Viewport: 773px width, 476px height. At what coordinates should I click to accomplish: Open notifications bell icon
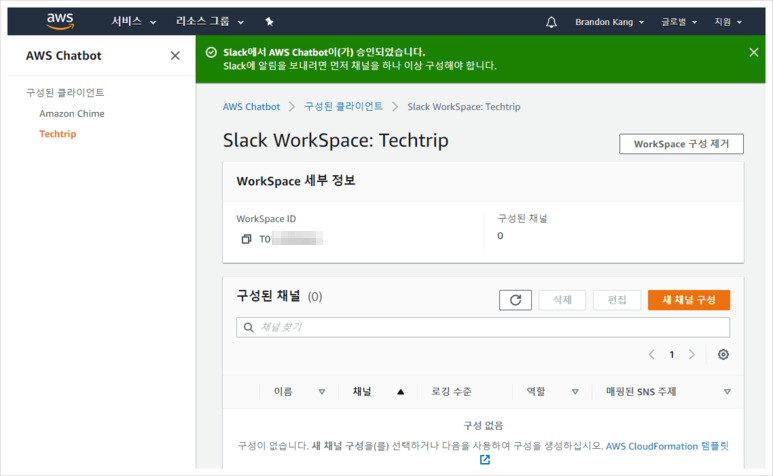[551, 22]
